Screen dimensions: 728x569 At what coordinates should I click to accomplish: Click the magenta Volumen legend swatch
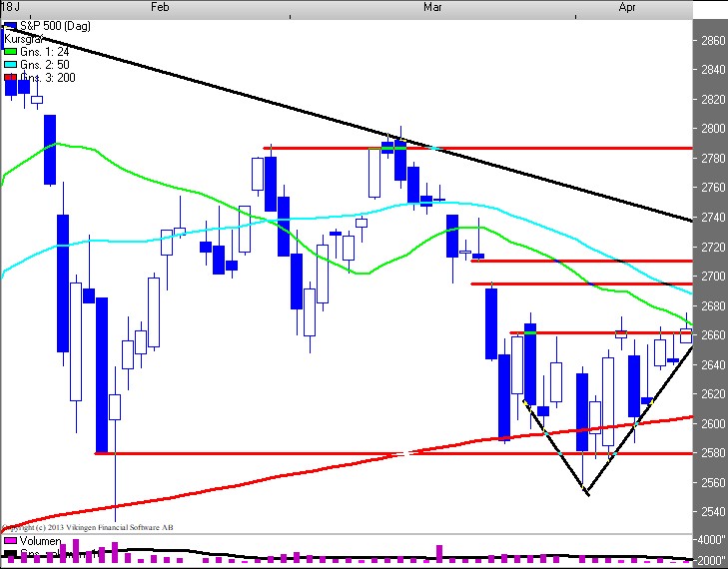pos(10,541)
